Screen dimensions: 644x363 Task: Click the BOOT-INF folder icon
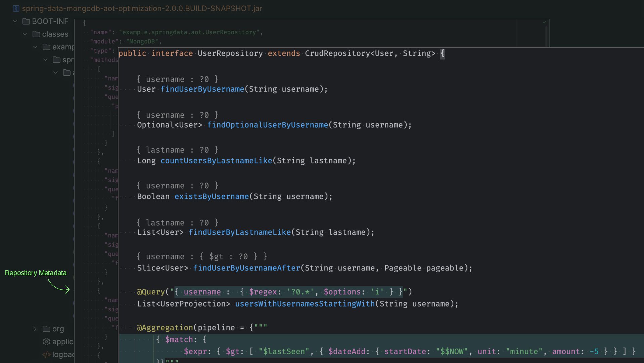tap(26, 22)
